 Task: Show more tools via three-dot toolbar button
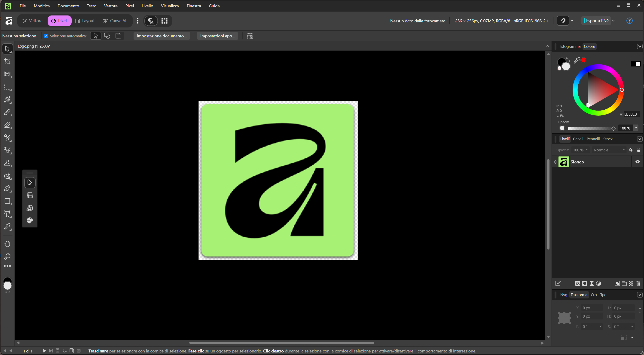(x=7, y=266)
